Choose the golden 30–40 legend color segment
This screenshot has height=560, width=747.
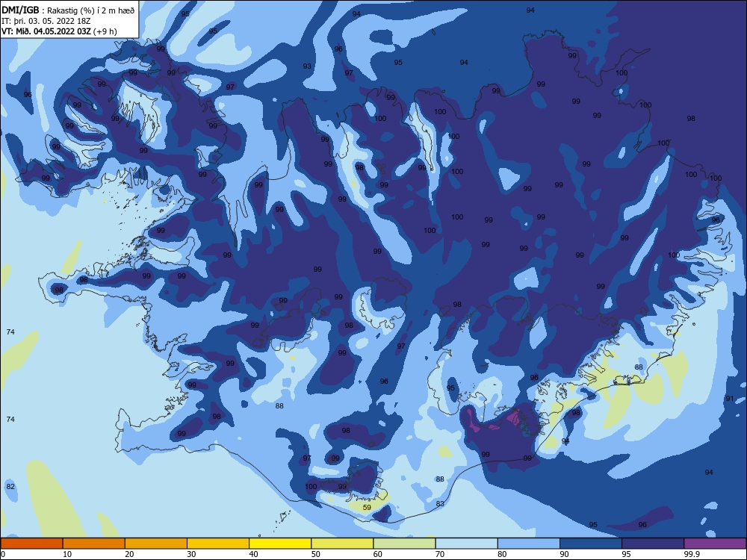click(218, 544)
